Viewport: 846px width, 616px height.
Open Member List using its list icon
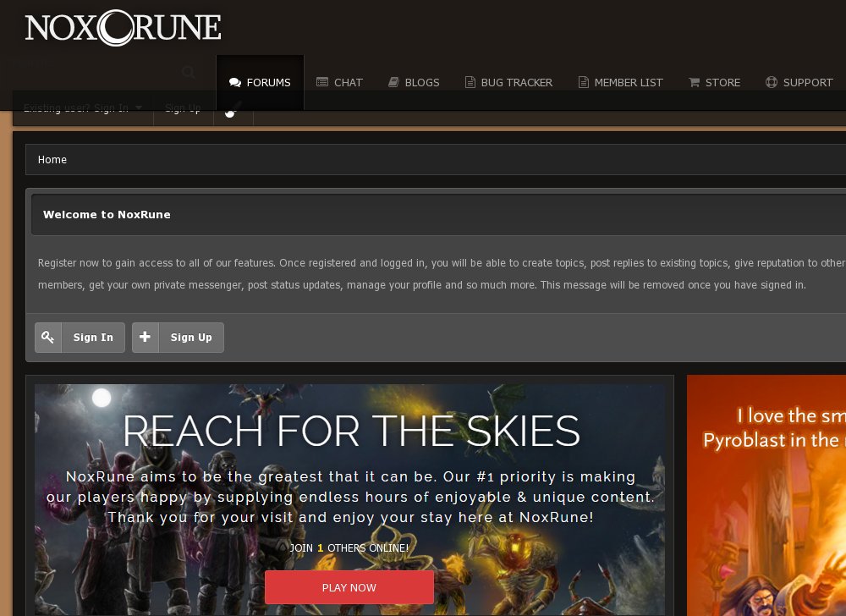click(x=583, y=82)
